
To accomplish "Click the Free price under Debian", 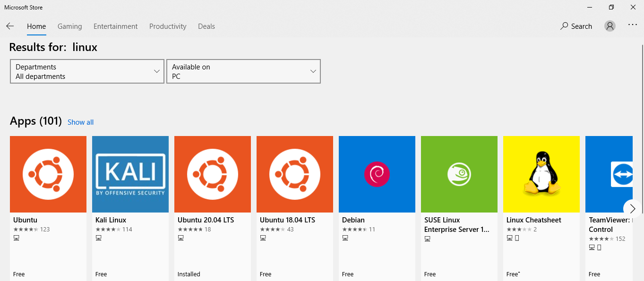I will [348, 274].
